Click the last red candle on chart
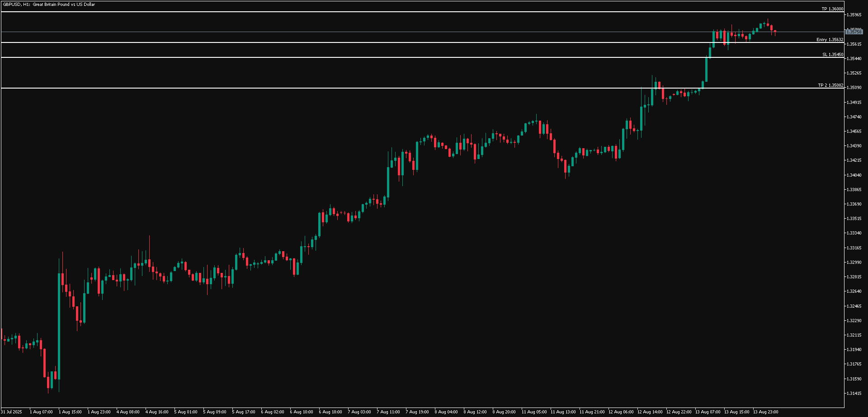Viewport: 868px width, 417px height. click(775, 32)
